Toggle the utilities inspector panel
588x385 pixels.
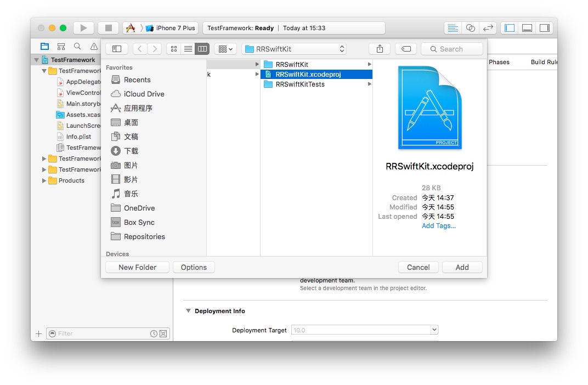point(545,28)
